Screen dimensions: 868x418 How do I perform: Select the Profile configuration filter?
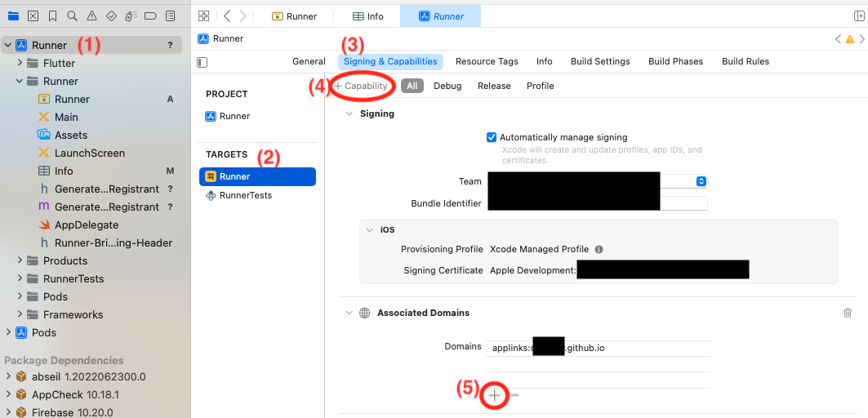tap(541, 86)
